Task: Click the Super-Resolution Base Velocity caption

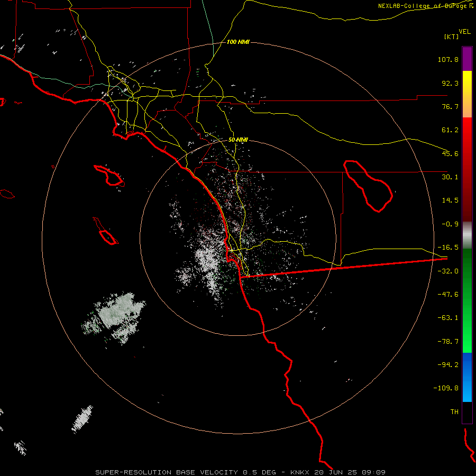Action: [240, 472]
